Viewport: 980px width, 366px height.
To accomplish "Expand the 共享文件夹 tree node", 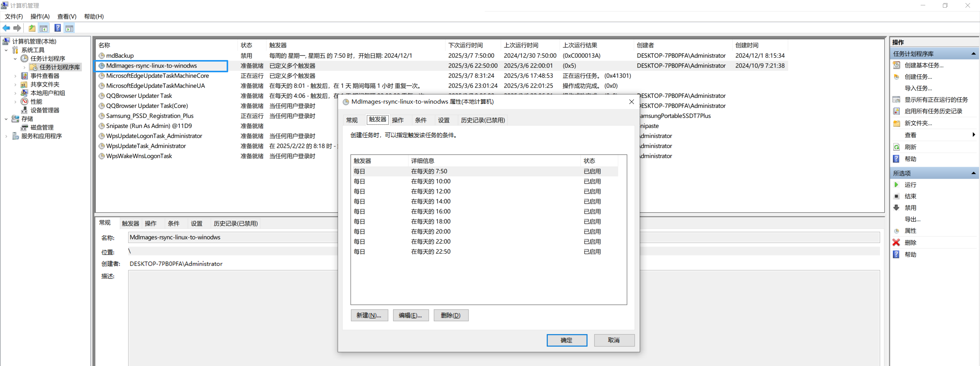I will coord(15,85).
